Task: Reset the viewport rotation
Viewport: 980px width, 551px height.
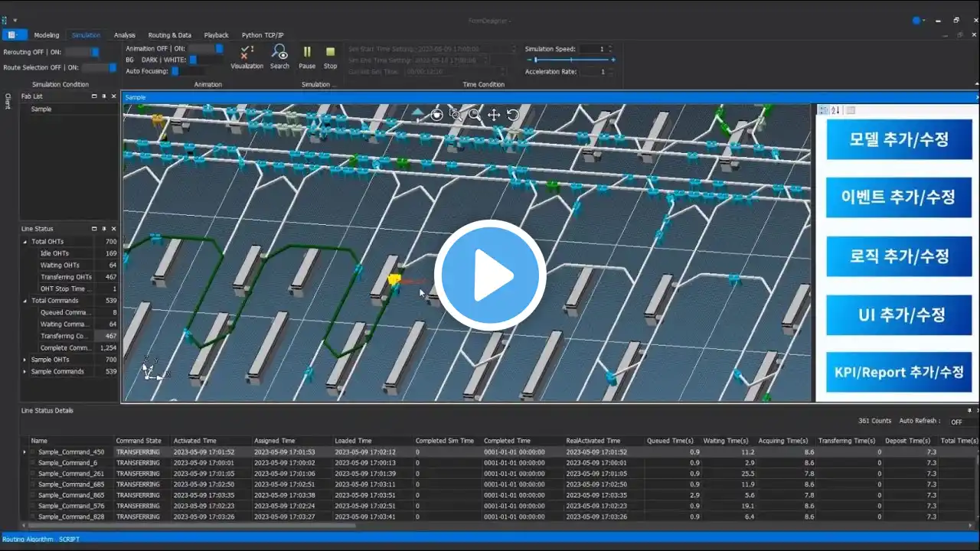Action: click(x=513, y=115)
